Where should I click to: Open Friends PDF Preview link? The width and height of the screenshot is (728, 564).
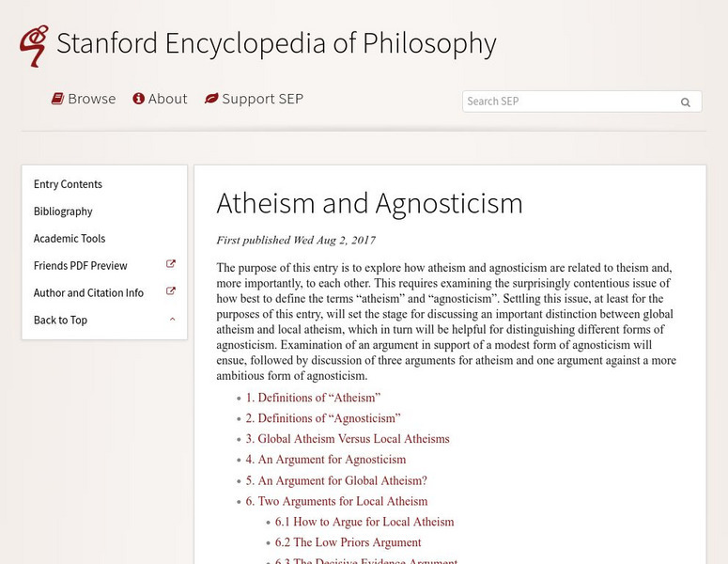click(x=81, y=266)
